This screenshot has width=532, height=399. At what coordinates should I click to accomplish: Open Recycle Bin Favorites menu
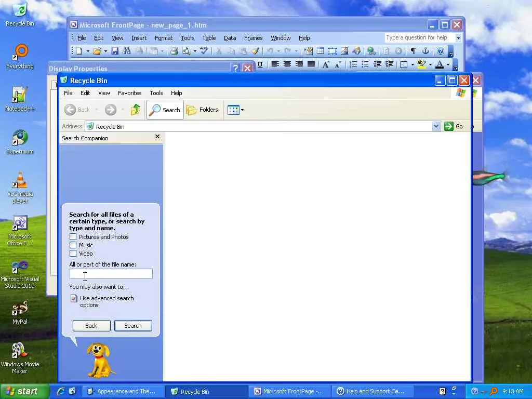coord(129,93)
